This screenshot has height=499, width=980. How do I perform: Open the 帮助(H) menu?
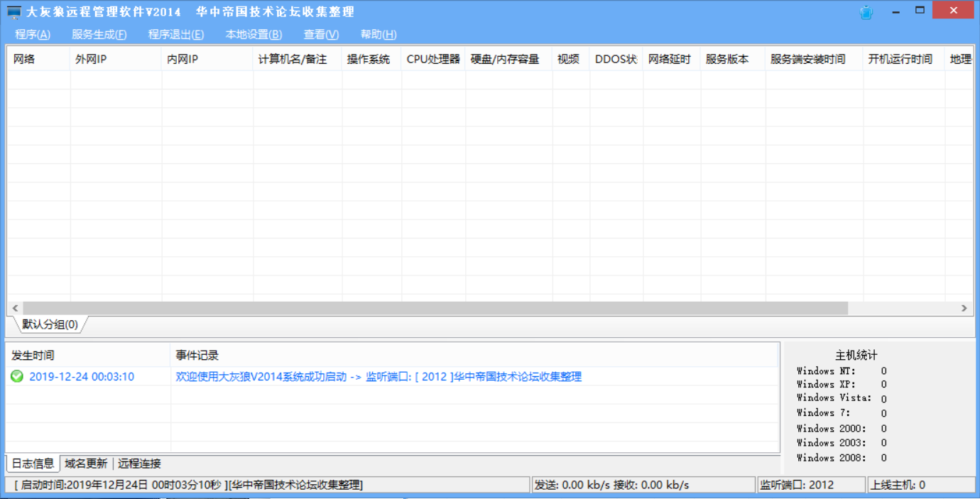[x=379, y=34]
